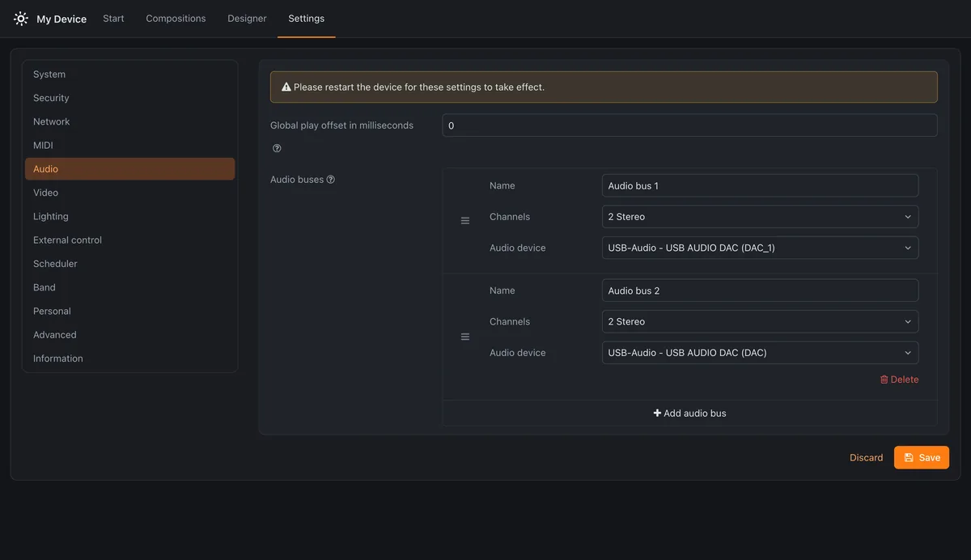The width and height of the screenshot is (971, 560).
Task: Open Security settings in sidebar
Action: pyautogui.click(x=130, y=98)
